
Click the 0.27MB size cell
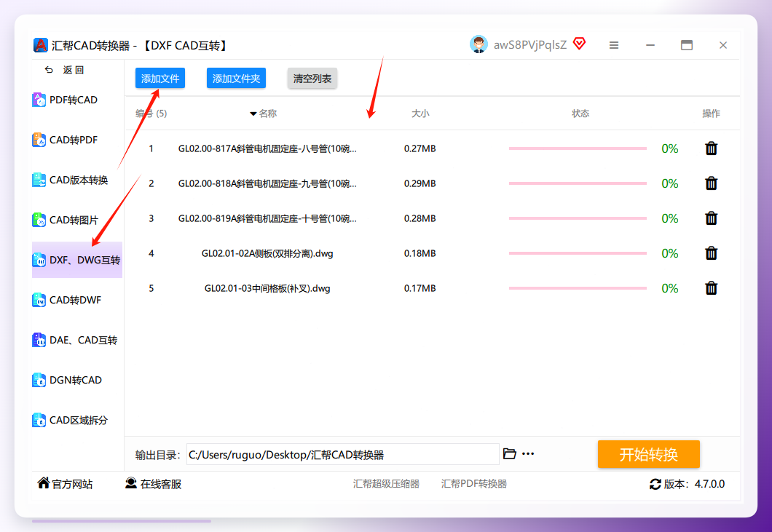[x=420, y=148]
